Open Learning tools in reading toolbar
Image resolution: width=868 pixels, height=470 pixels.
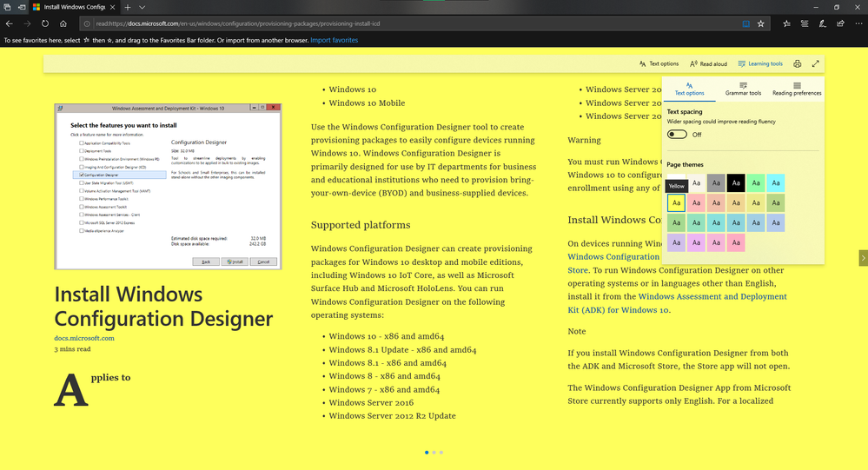click(x=760, y=63)
